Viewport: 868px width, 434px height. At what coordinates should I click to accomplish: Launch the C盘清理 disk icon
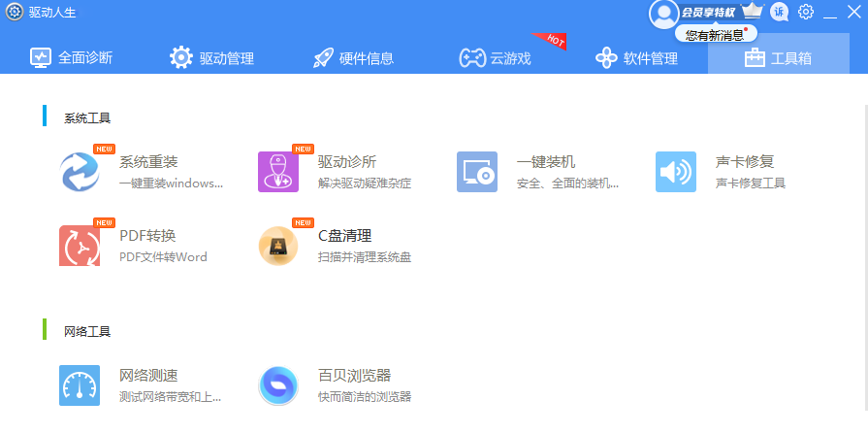tap(278, 246)
